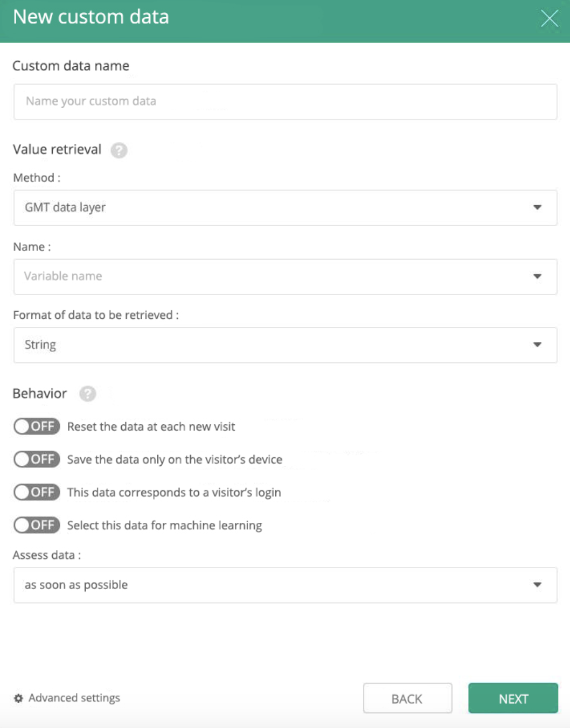The image size is (570, 728).
Task: Click the BACK button
Action: (x=407, y=698)
